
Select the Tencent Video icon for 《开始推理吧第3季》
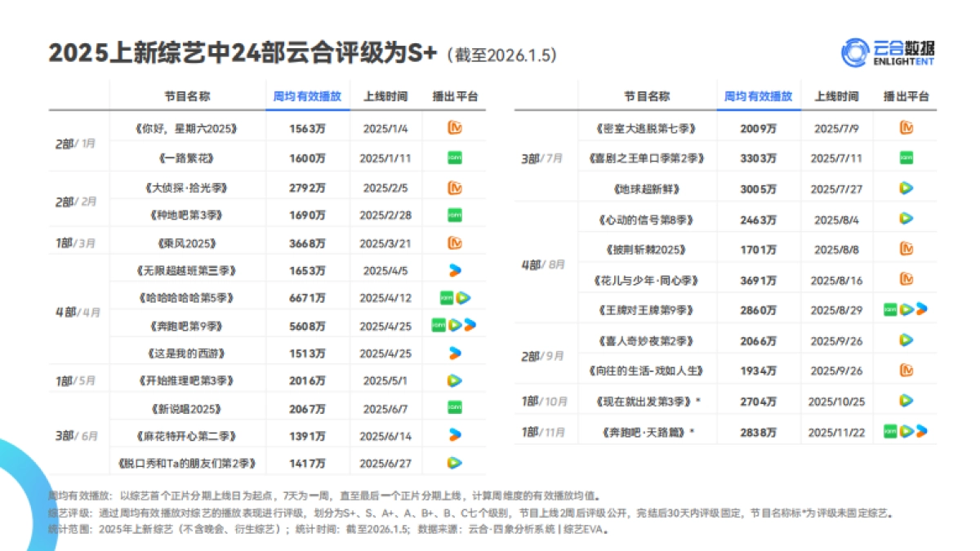coord(455,380)
